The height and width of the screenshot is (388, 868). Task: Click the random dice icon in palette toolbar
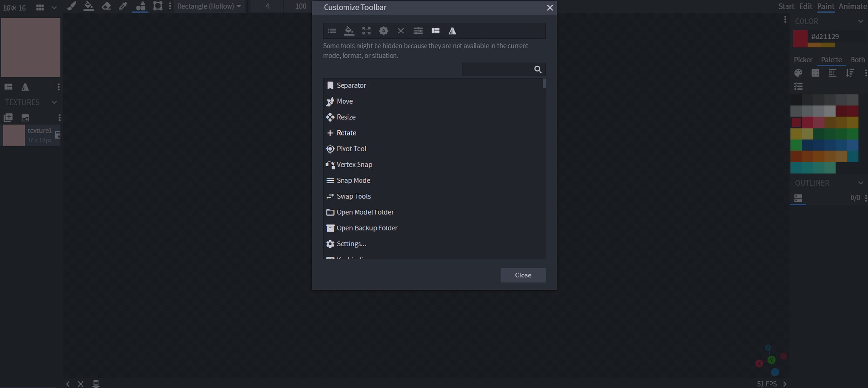click(816, 73)
